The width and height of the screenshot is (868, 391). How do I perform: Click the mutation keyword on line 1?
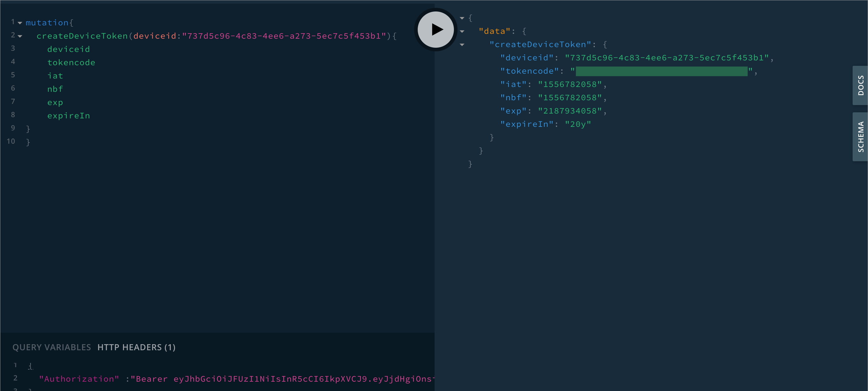click(47, 23)
